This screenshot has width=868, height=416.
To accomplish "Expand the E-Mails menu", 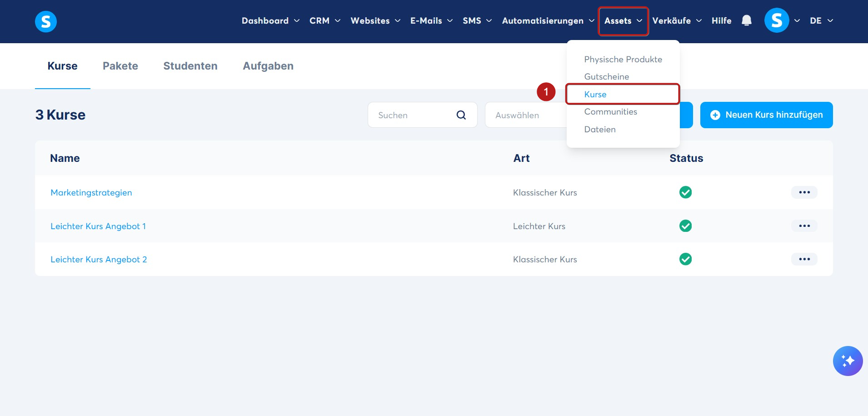I will (431, 21).
